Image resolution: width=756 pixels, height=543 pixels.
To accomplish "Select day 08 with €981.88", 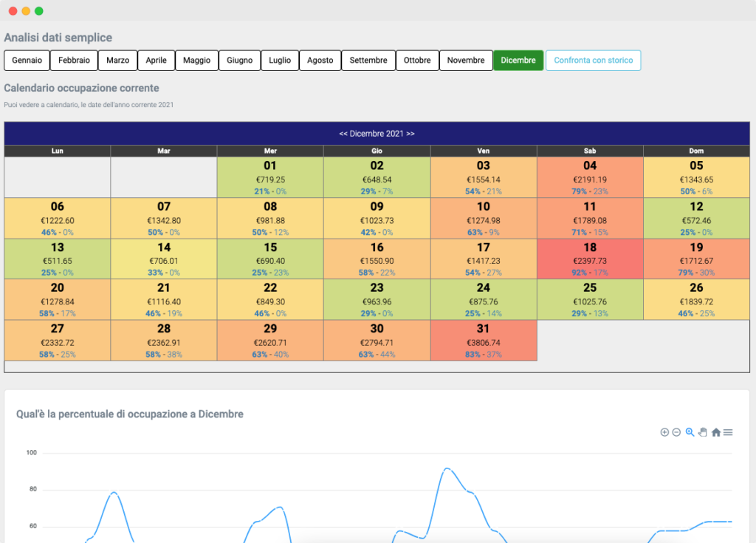I will point(270,218).
